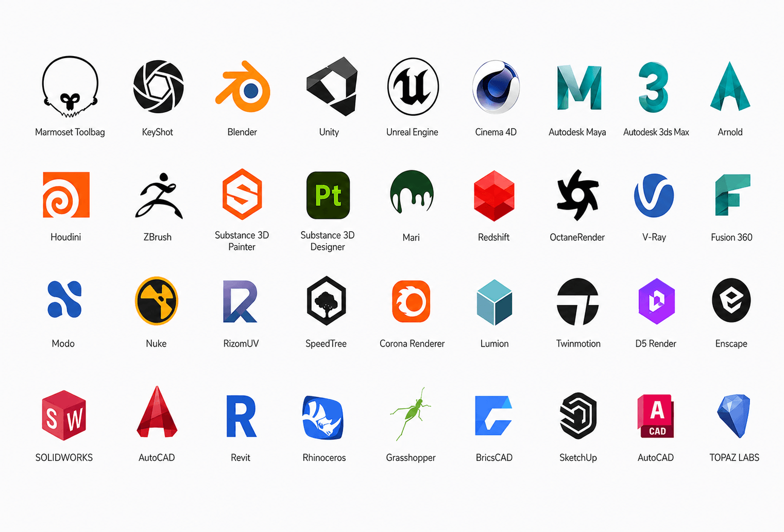Click the 'Nuke' text label

[157, 344]
